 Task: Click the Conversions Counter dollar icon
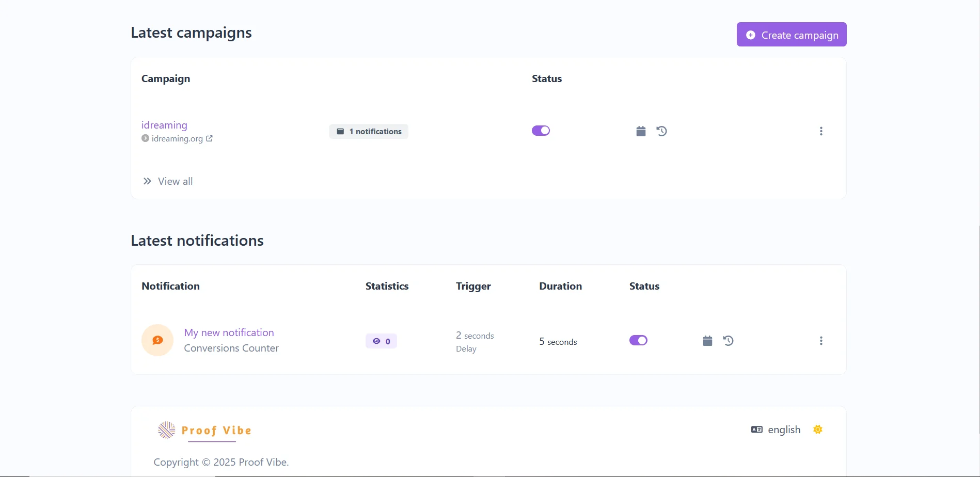(157, 340)
